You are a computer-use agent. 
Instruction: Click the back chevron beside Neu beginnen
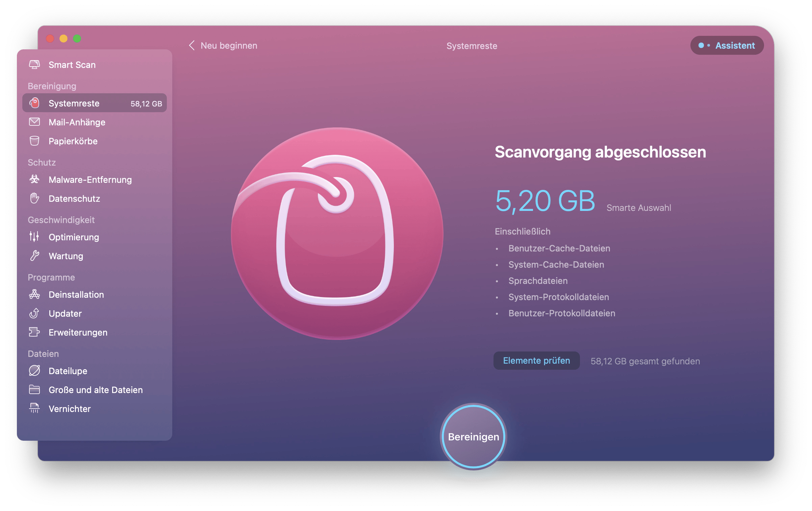pos(192,45)
